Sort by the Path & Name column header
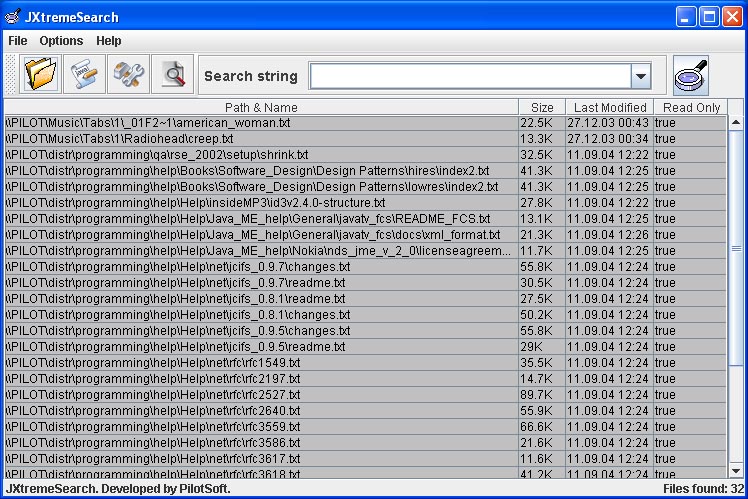The height and width of the screenshot is (499, 748). coord(261,107)
